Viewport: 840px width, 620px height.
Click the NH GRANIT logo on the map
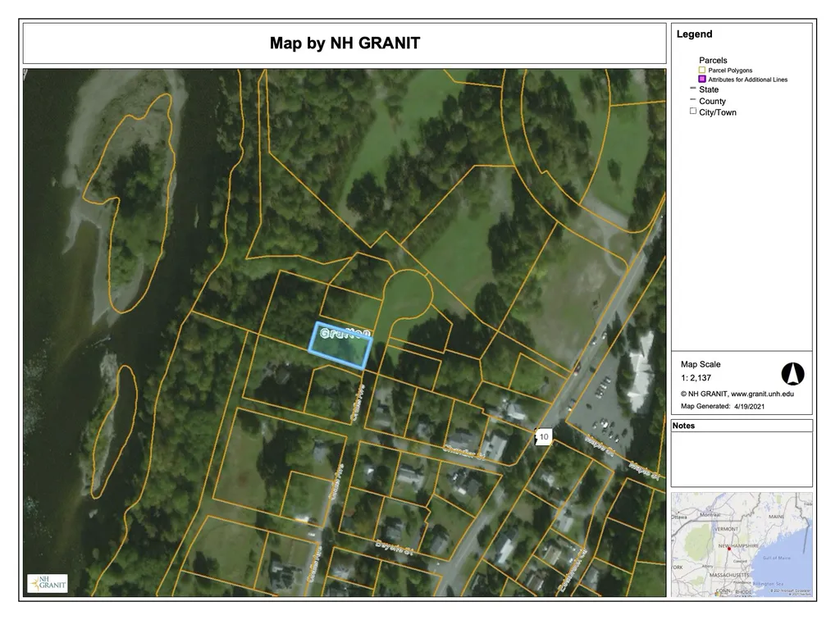point(48,583)
